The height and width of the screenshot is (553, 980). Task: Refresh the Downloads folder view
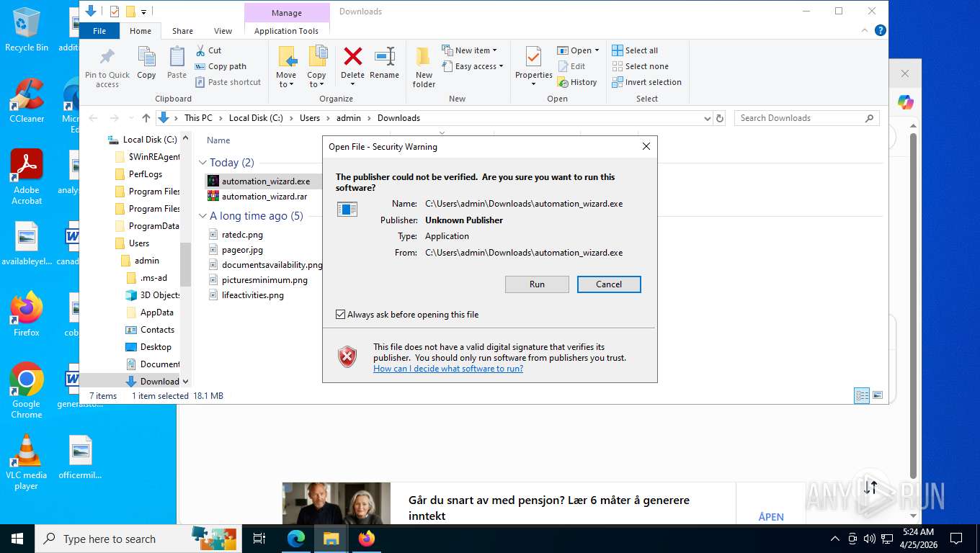[719, 118]
